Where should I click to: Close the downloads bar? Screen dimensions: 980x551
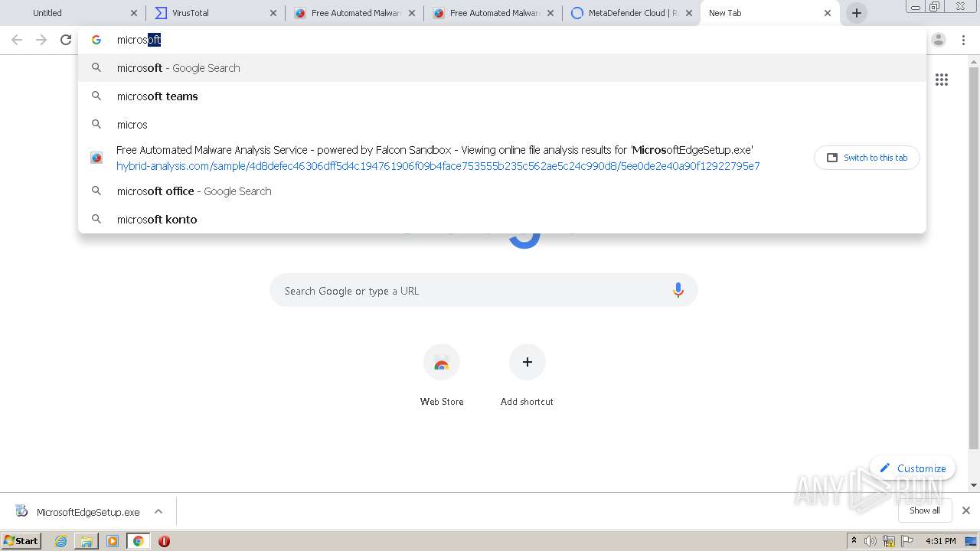(966, 510)
